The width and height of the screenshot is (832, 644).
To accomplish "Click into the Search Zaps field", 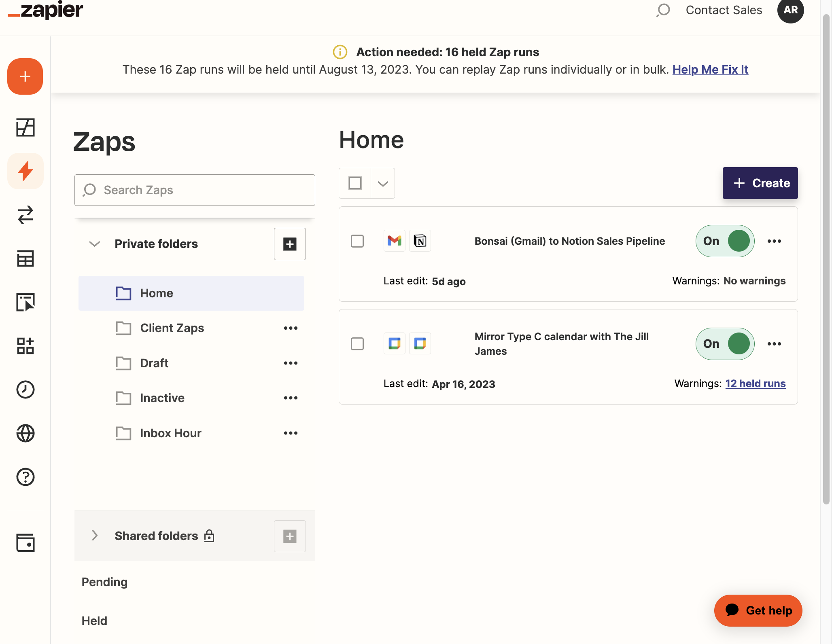I will [195, 190].
